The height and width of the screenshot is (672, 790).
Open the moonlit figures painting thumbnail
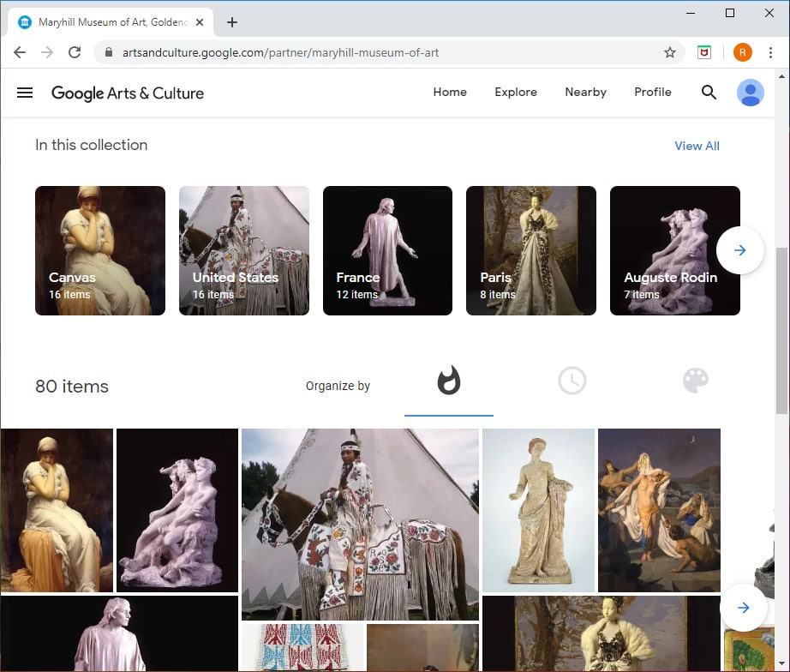click(x=659, y=510)
